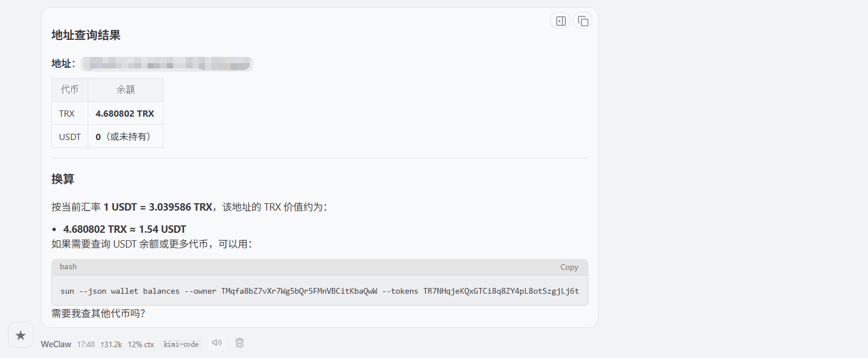Screen dimensions: 868x358
Task: Delete the message with trash icon
Action: 240,343
